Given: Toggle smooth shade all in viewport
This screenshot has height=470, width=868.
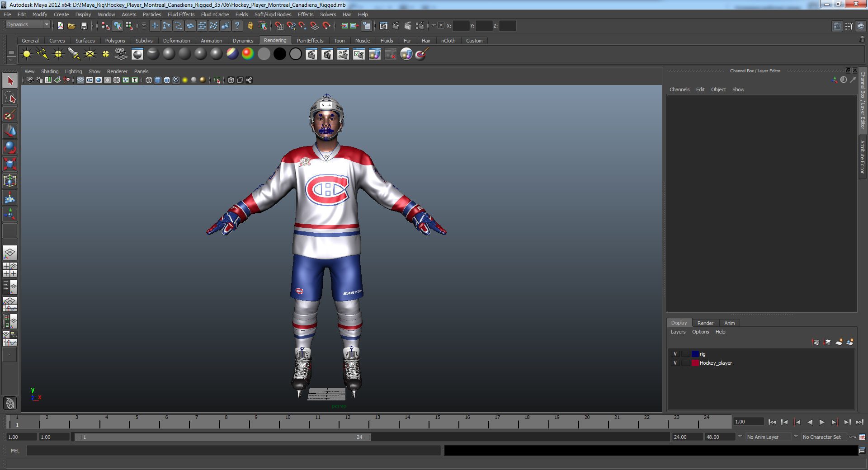Looking at the screenshot, I should pyautogui.click(x=158, y=80).
